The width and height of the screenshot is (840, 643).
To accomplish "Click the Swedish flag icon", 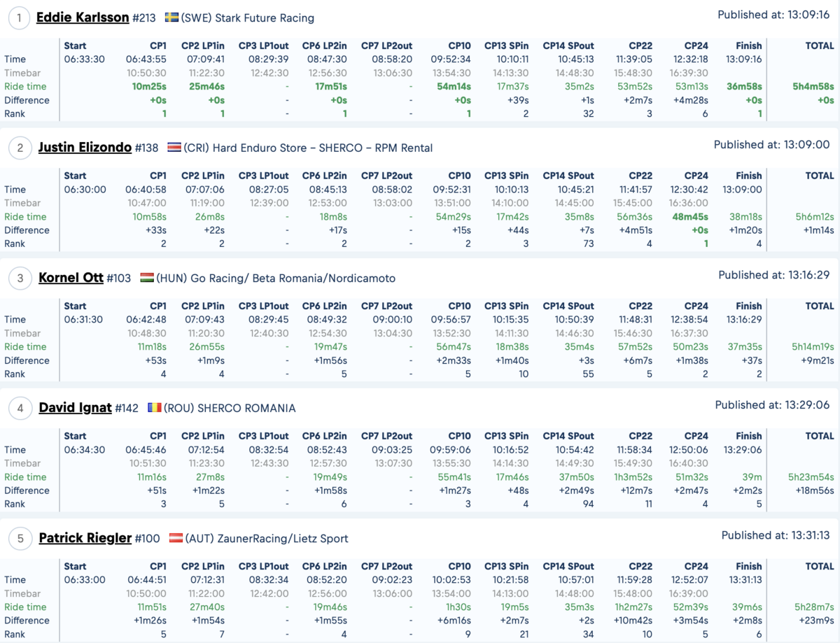I will 171,17.
